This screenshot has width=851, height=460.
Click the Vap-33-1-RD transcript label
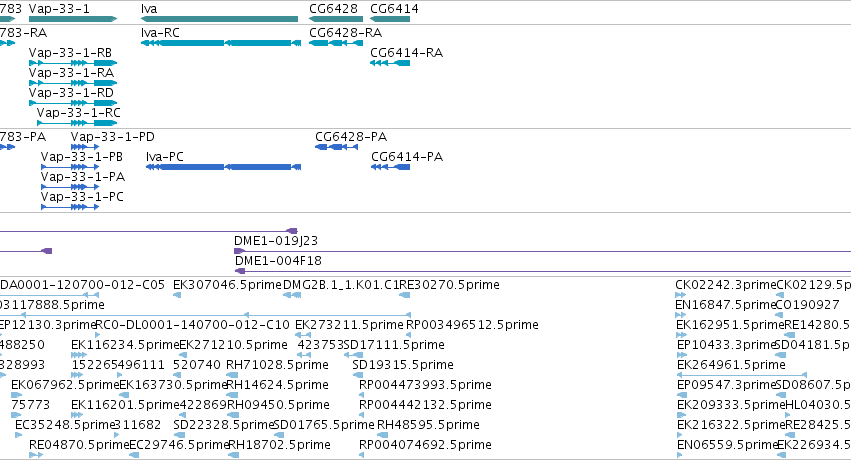tap(71, 93)
